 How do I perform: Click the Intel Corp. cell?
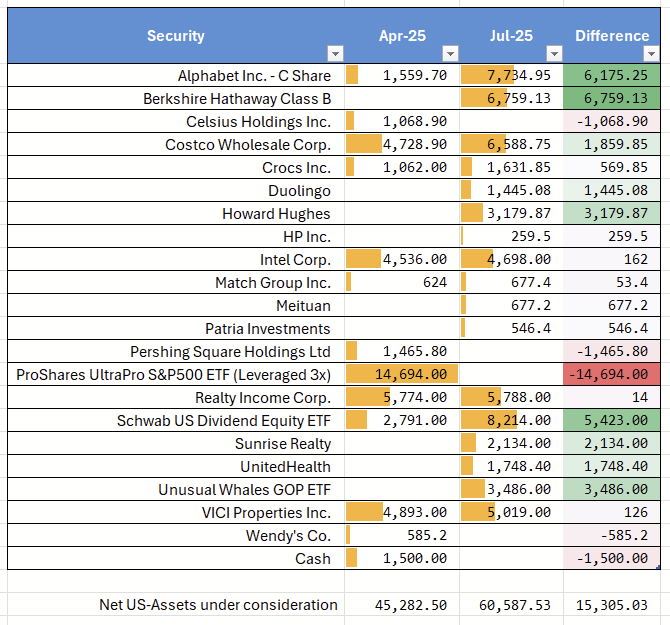pyautogui.click(x=176, y=260)
